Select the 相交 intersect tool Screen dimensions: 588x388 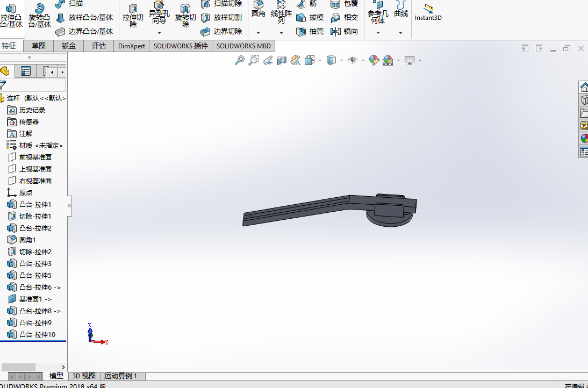[x=344, y=17]
